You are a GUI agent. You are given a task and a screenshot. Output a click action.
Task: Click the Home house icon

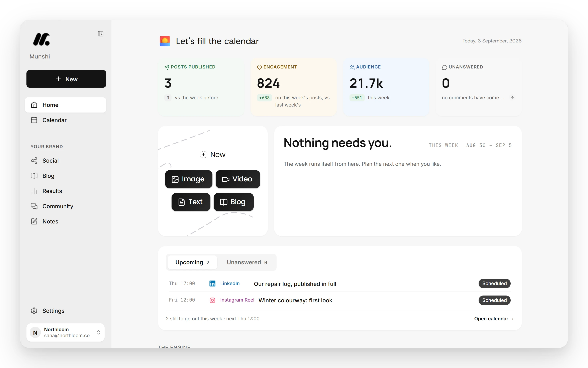click(34, 105)
